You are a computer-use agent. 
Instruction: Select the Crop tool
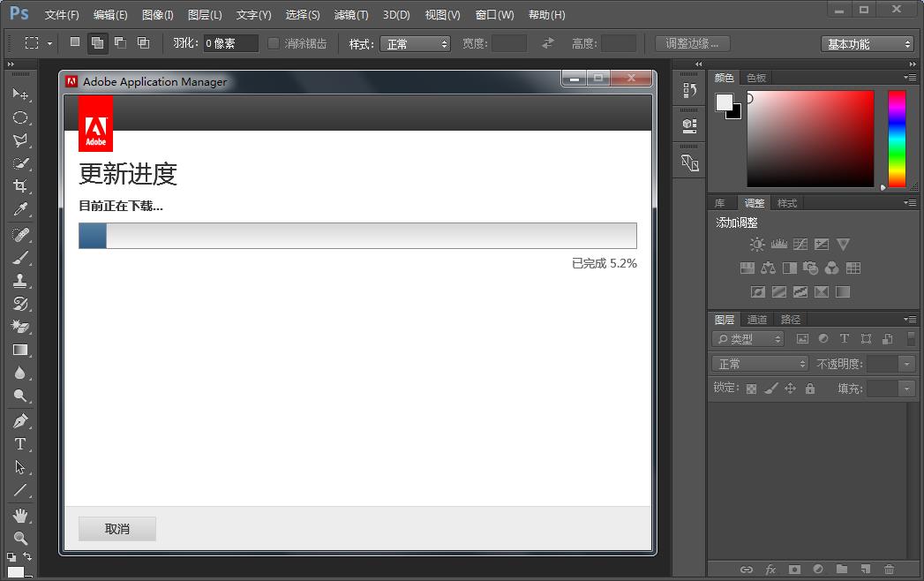(20, 186)
